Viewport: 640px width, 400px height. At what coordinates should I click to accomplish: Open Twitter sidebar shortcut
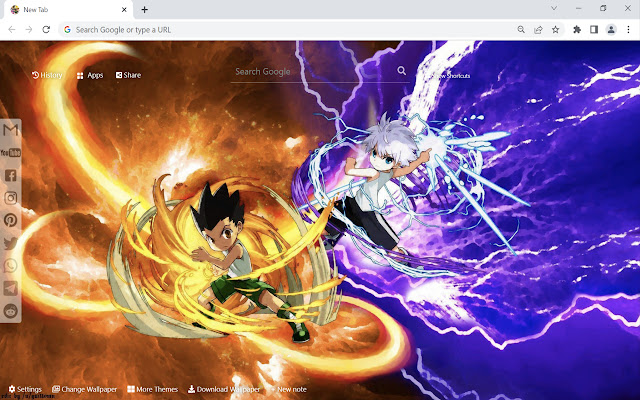(x=11, y=243)
